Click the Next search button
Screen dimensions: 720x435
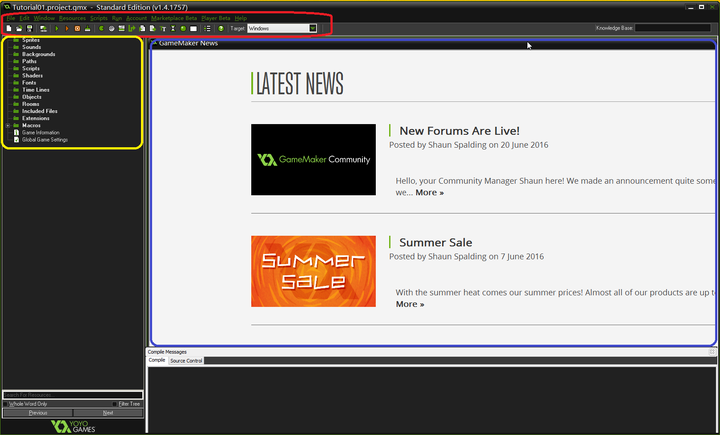108,413
